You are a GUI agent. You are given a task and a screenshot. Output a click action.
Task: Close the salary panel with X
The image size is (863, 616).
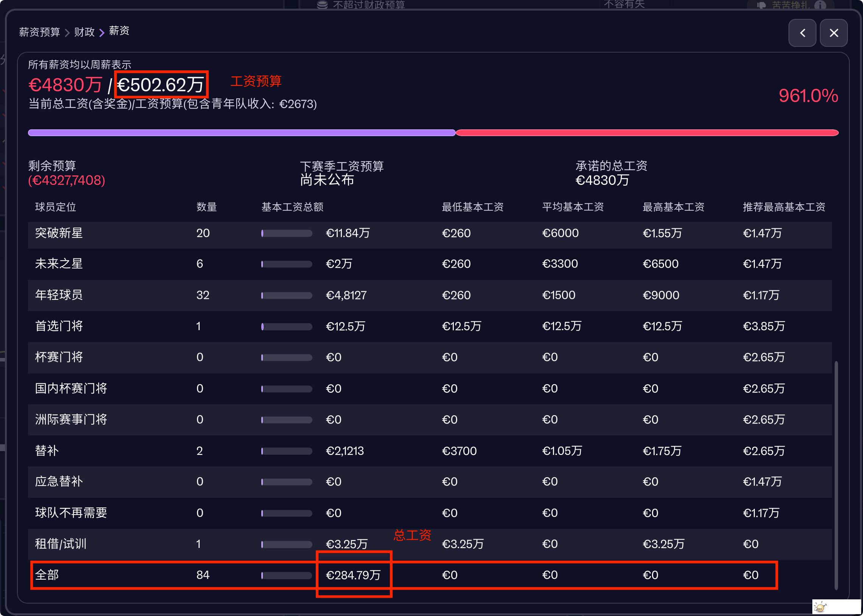[x=834, y=33]
